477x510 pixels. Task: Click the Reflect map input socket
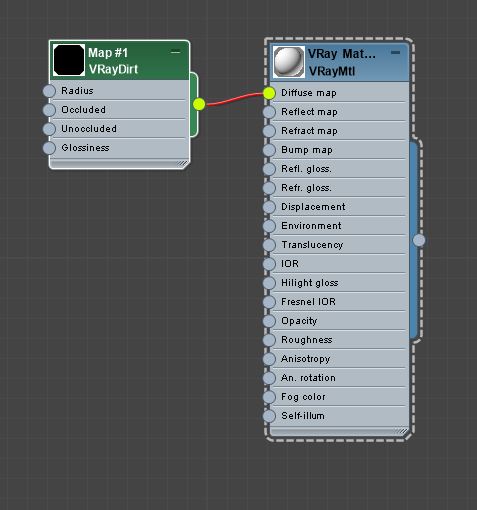click(x=269, y=112)
